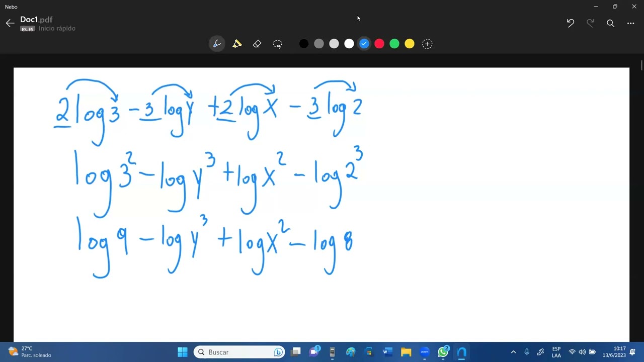The height and width of the screenshot is (362, 644).
Task: Select the pen tool
Action: 217,44
